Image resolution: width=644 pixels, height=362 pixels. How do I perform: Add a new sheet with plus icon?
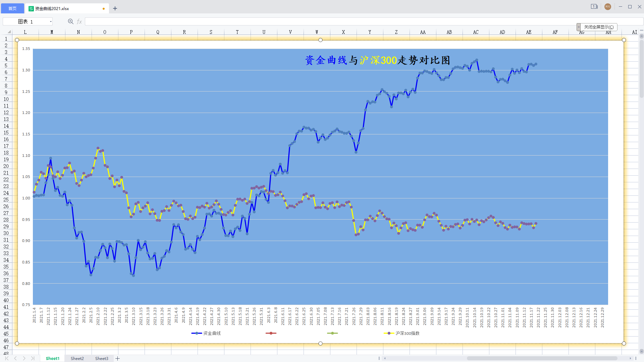[117, 358]
